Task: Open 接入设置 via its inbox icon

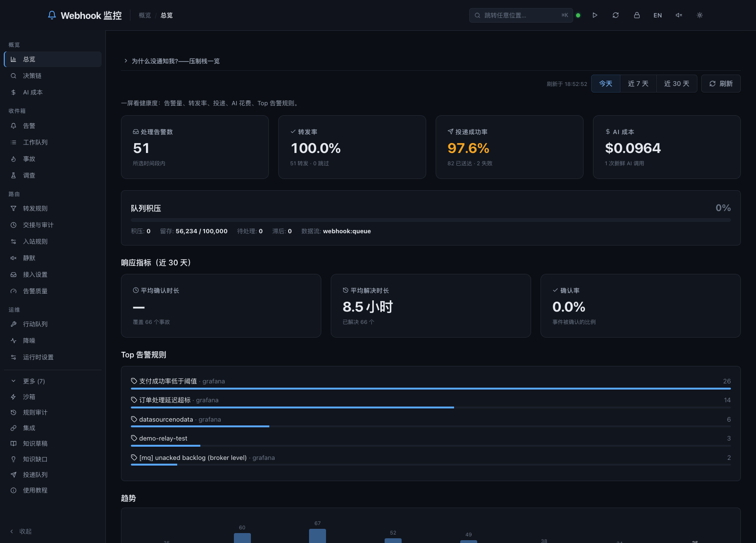Action: pyautogui.click(x=13, y=274)
